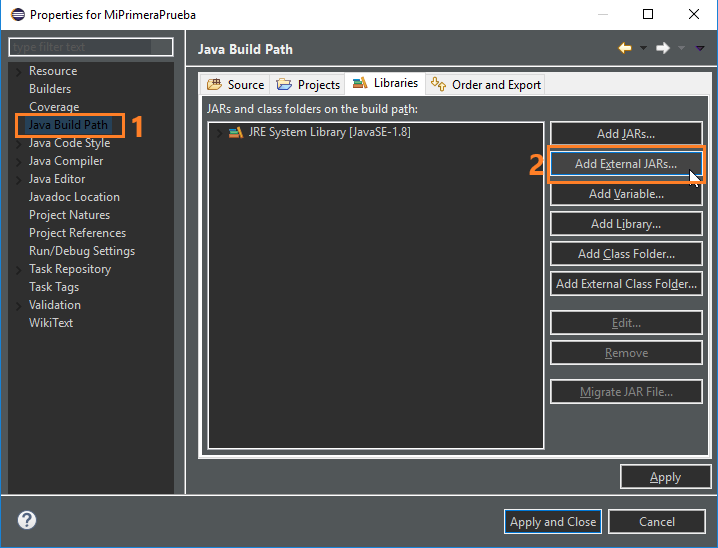The height and width of the screenshot is (548, 718).
Task: Open the view menu triangle icon
Action: pyautogui.click(x=699, y=48)
